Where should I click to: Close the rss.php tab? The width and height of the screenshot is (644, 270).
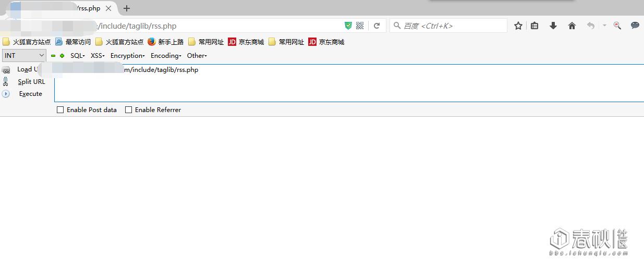(108, 8)
